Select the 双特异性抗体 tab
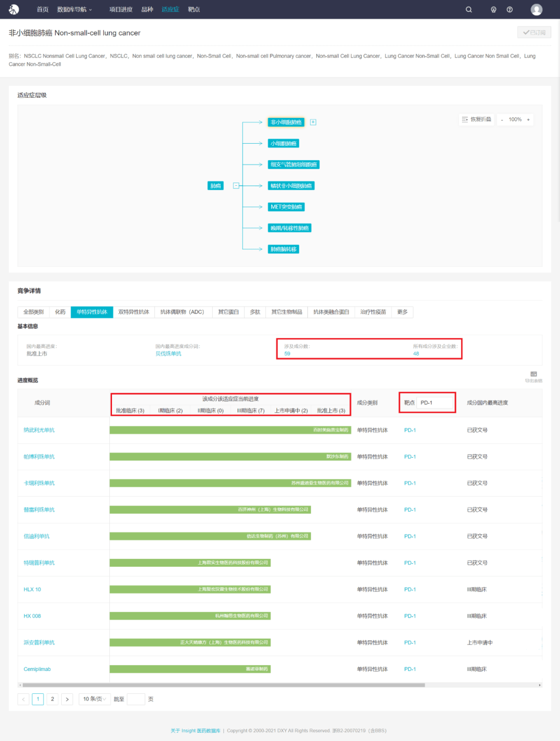 [x=134, y=312]
